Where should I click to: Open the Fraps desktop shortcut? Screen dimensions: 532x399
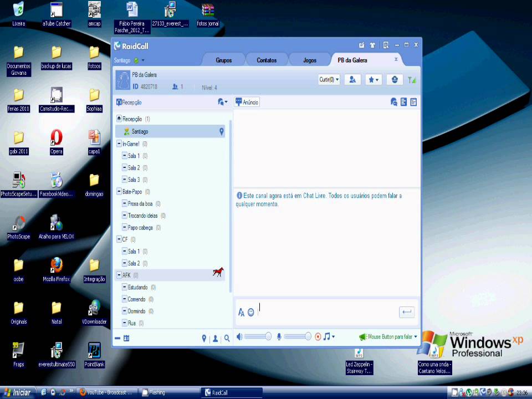click(18, 355)
